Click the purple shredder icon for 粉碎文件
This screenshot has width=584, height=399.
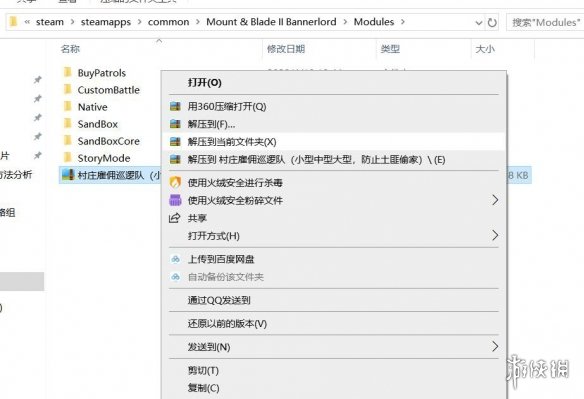point(175,200)
